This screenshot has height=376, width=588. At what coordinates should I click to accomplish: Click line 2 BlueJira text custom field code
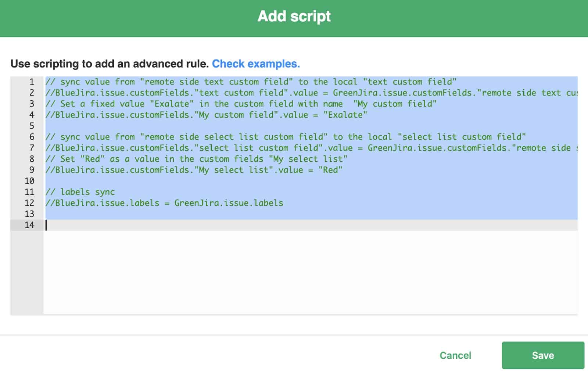[x=311, y=93]
